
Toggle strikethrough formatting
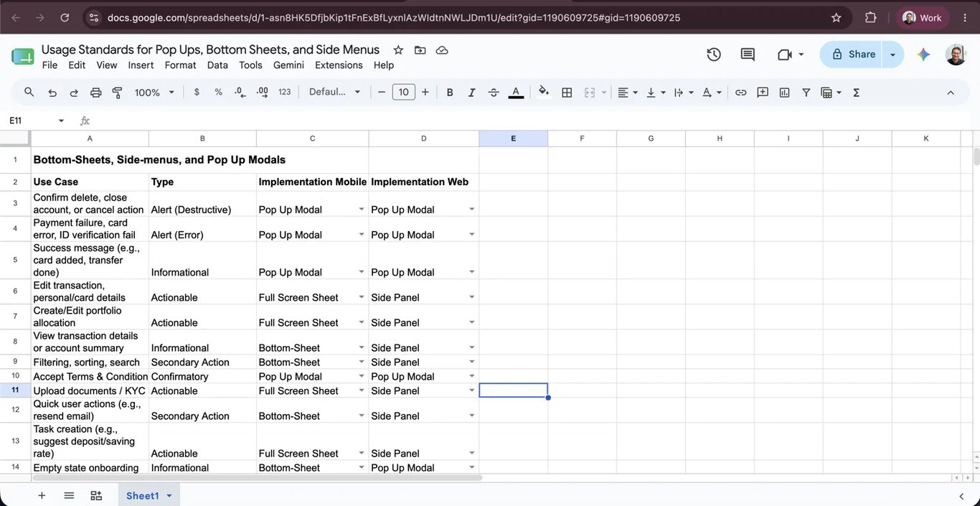click(494, 92)
